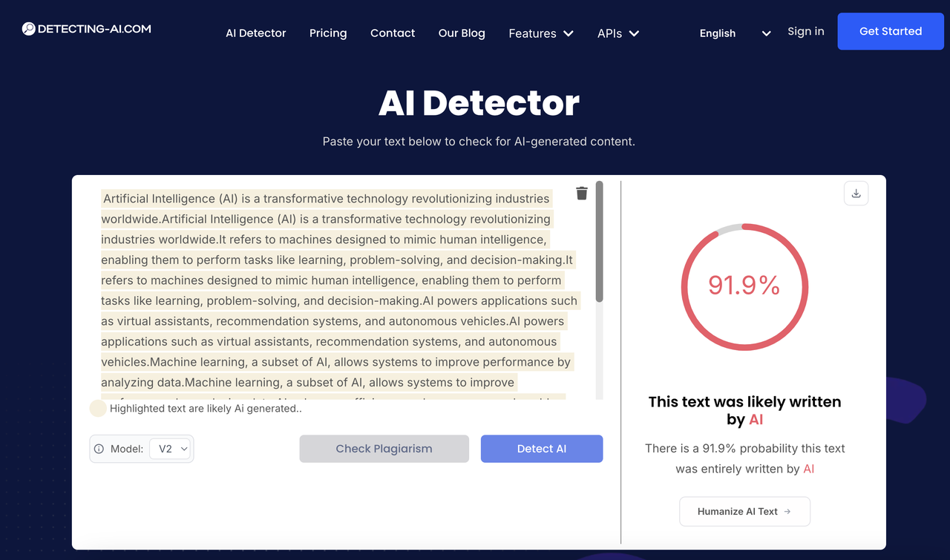The width and height of the screenshot is (950, 560).
Task: Go to the Pricing page
Action: [328, 33]
